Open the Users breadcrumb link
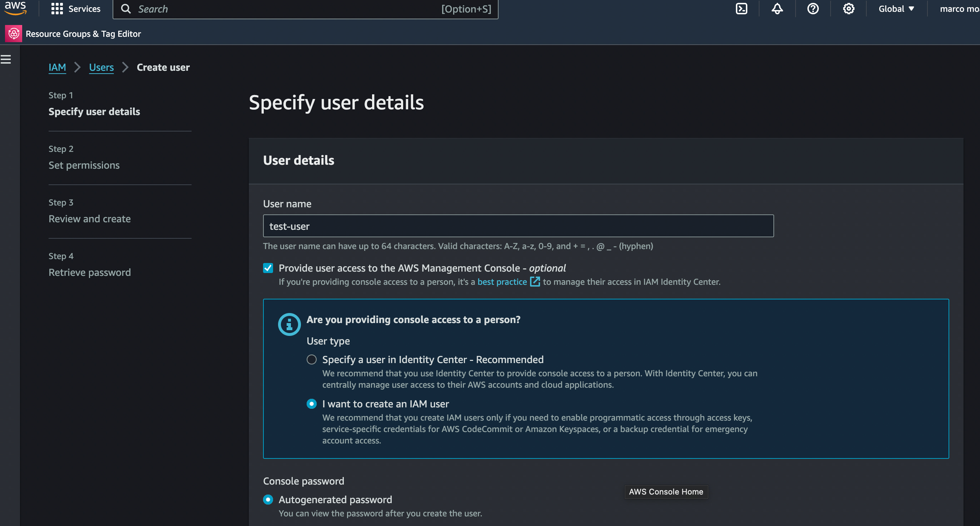Viewport: 980px width, 526px height. pyautogui.click(x=101, y=67)
